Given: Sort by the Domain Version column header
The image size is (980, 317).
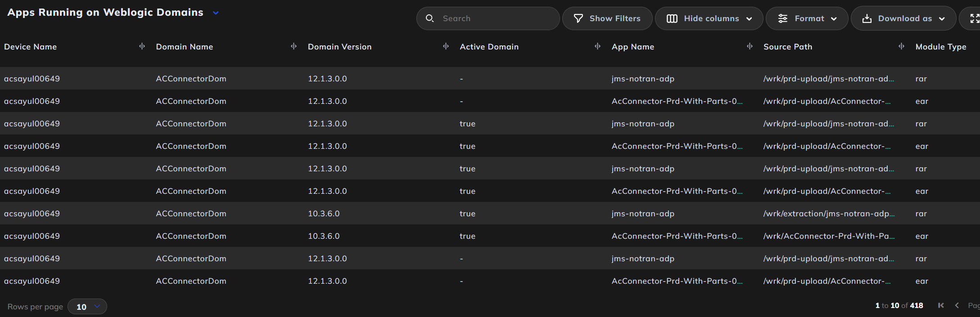Looking at the screenshot, I should pos(339,47).
